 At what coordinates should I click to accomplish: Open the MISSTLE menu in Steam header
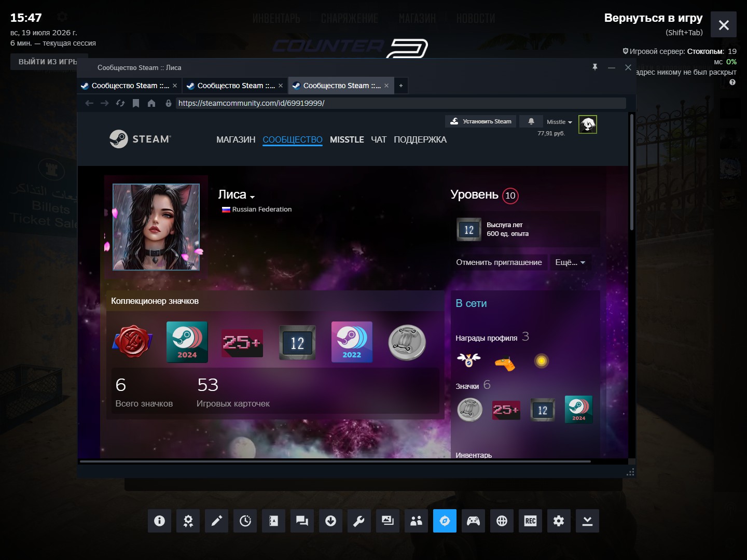coord(347,139)
